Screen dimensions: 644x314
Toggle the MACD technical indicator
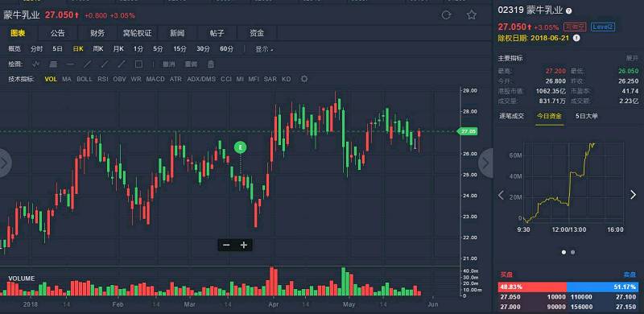click(155, 79)
